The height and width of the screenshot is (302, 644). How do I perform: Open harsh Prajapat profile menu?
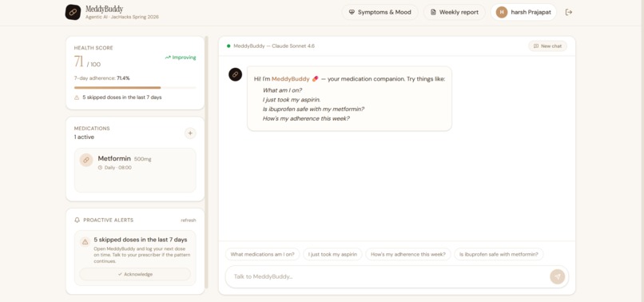click(523, 12)
